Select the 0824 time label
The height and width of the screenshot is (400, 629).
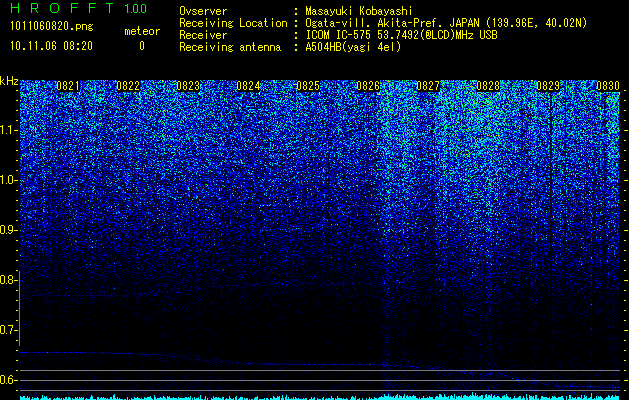[x=248, y=86]
